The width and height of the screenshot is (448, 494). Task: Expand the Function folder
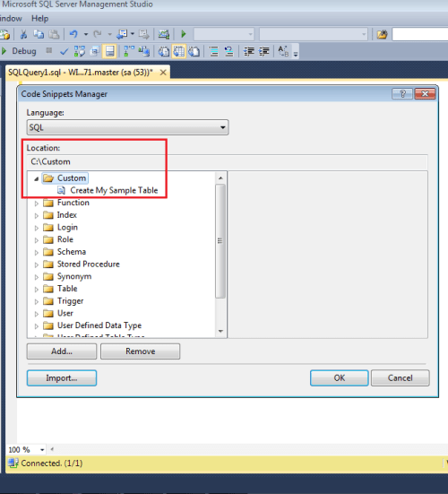[36, 204]
